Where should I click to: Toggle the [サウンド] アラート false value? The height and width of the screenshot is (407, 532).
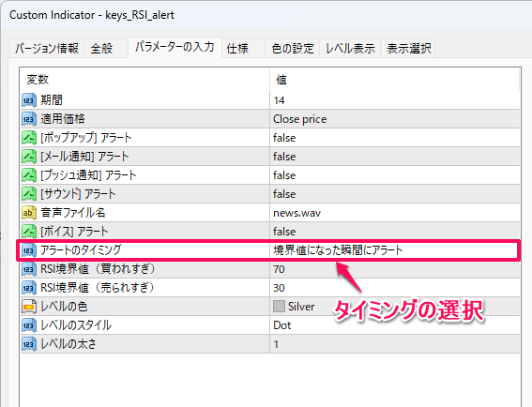395,194
